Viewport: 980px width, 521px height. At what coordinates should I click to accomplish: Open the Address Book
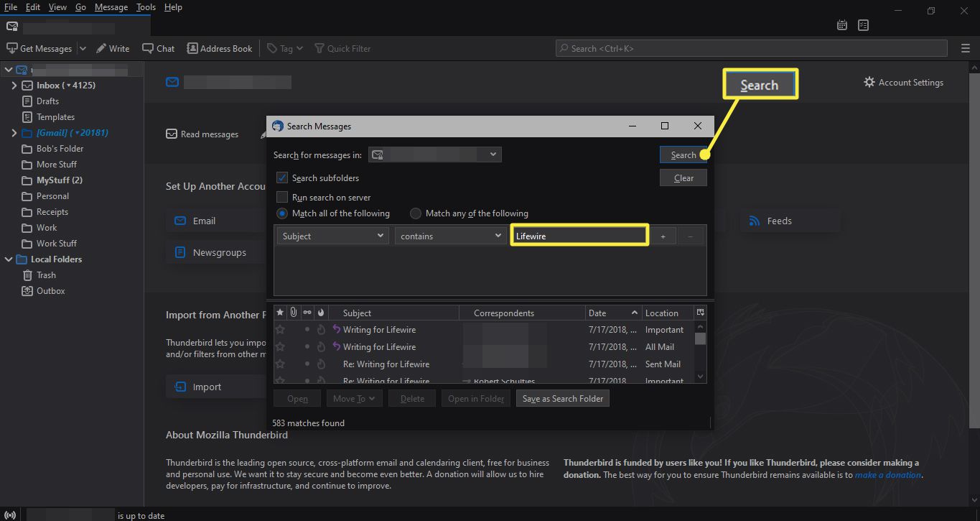click(220, 48)
